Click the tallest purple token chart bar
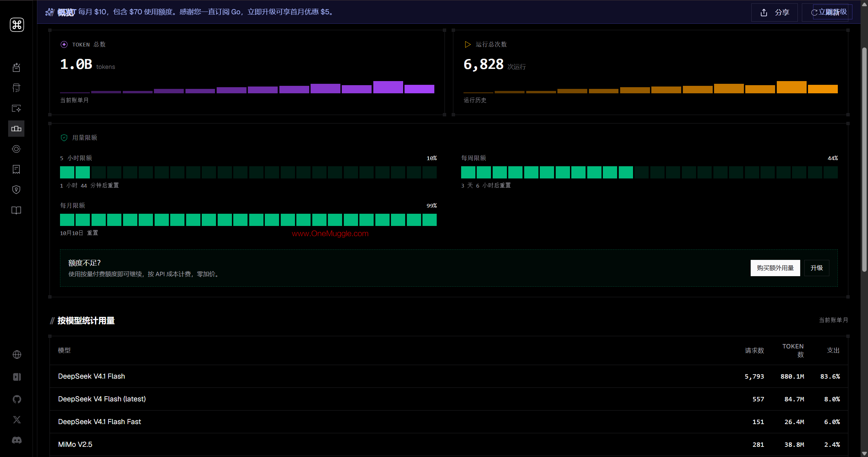 click(x=388, y=87)
